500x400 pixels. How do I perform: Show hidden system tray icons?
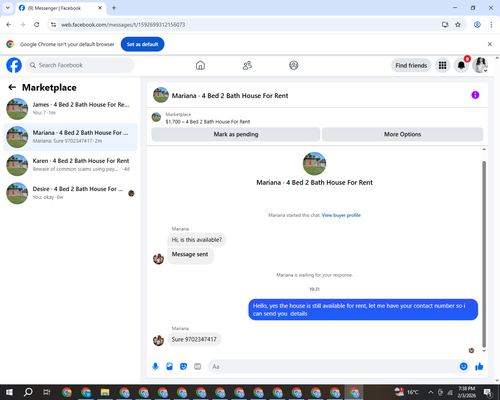[x=431, y=392]
